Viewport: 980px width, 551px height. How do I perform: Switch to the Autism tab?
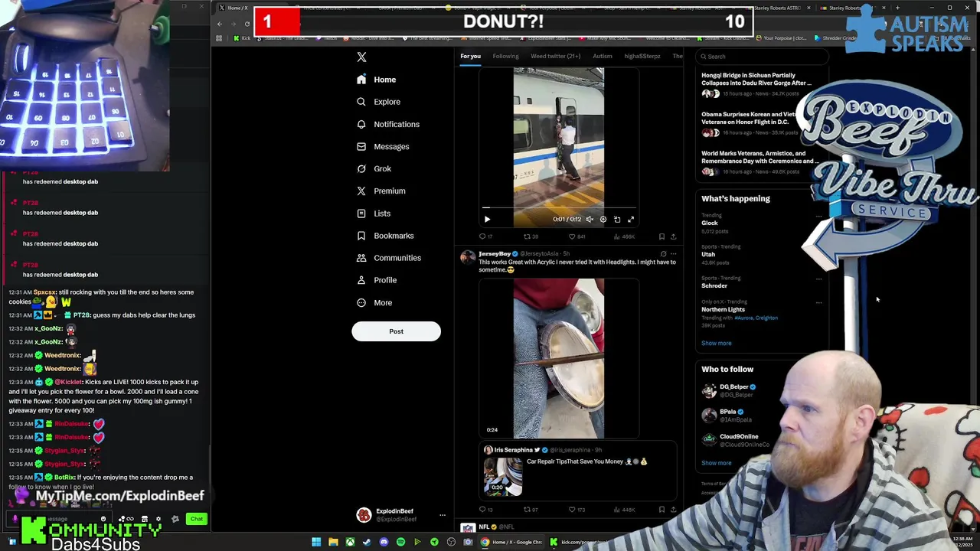[x=603, y=56]
